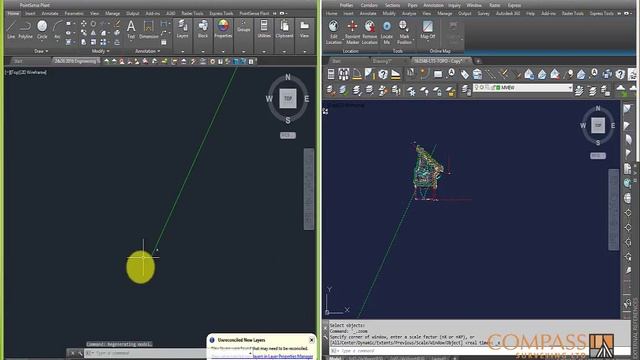
Task: Click the W compass direction on right ViewCube
Action: pos(583,126)
